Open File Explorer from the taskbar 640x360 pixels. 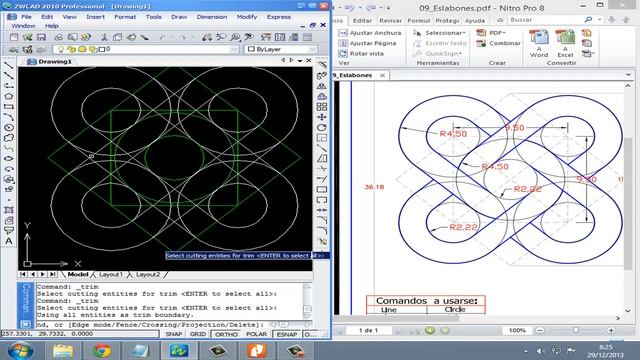click(x=62, y=351)
